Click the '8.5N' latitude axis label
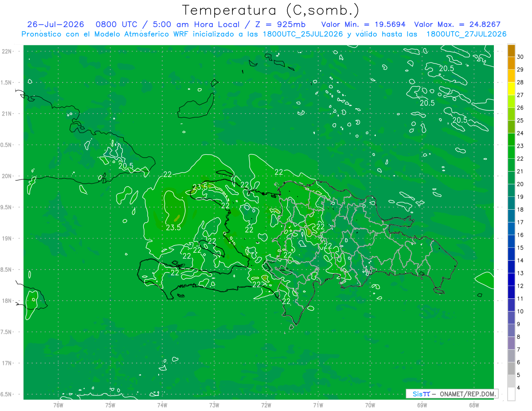 pyautogui.click(x=6, y=270)
